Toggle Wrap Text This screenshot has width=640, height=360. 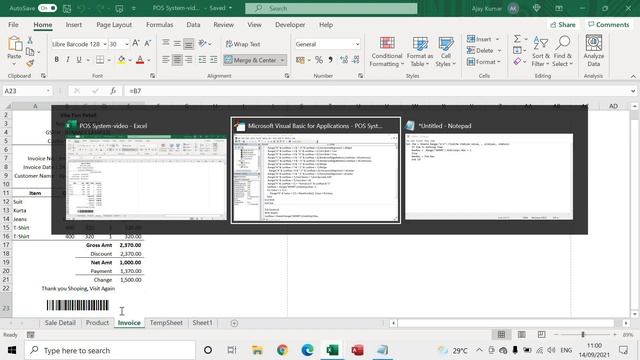pyautogui.click(x=243, y=44)
